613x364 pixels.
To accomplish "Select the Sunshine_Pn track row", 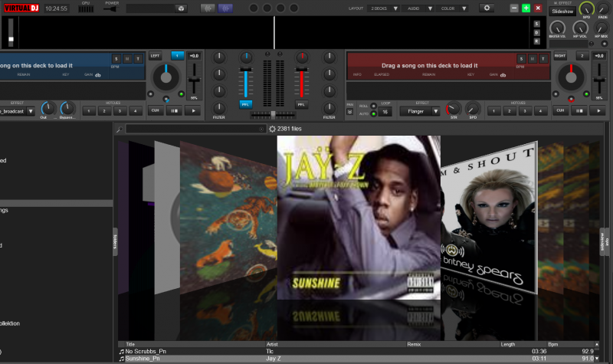I will point(143,359).
